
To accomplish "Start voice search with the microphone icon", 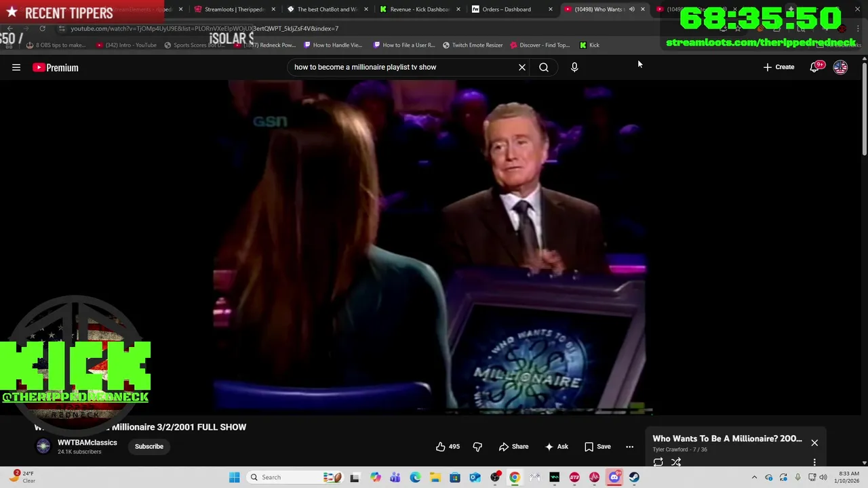I will coord(574,67).
